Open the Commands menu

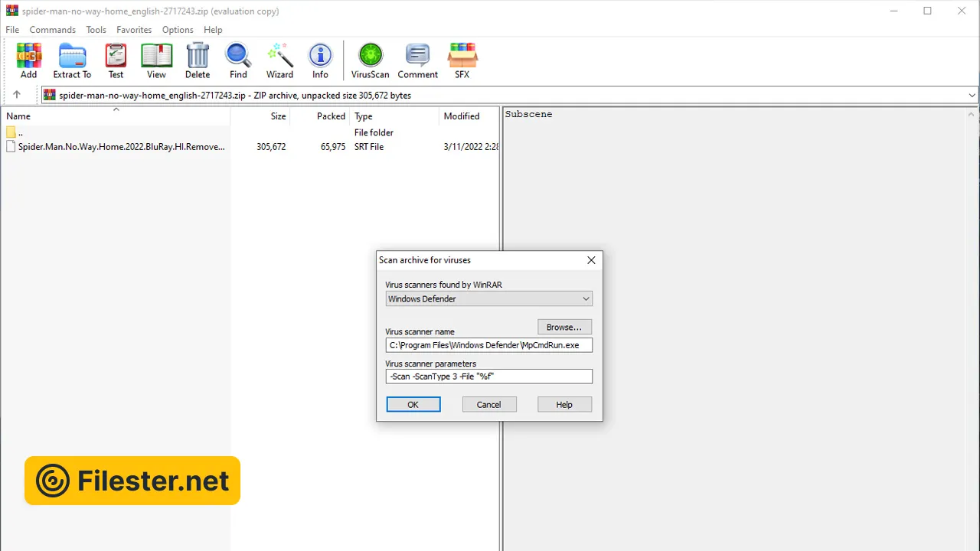53,30
